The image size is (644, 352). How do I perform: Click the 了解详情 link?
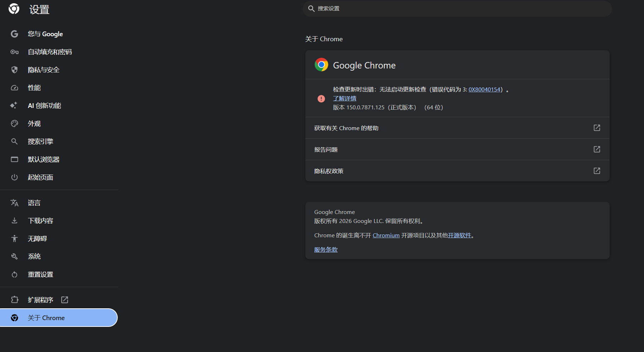pos(345,99)
